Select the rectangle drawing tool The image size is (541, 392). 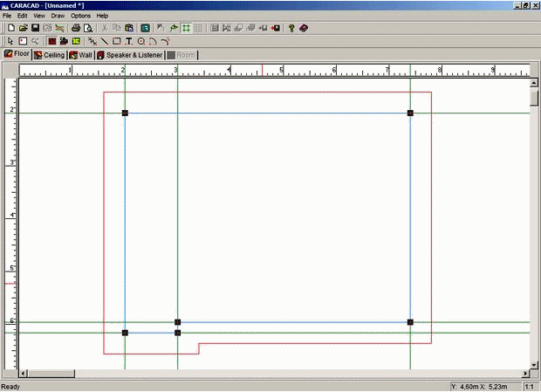[117, 41]
